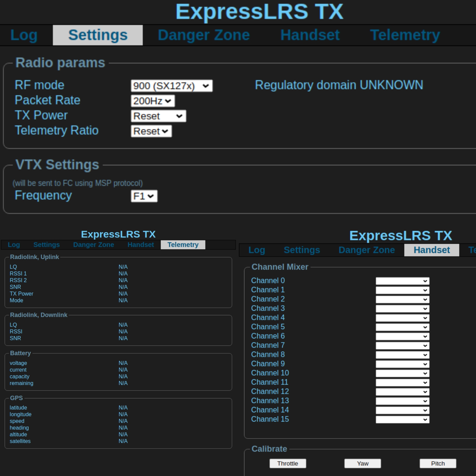This screenshot has height=476, width=476.
Task: Open Channel 4 mixer dropdown
Action: coord(402,318)
